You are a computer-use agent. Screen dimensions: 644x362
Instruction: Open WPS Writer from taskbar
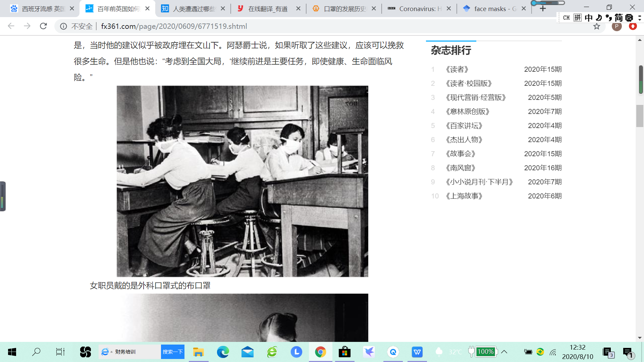tap(417, 352)
